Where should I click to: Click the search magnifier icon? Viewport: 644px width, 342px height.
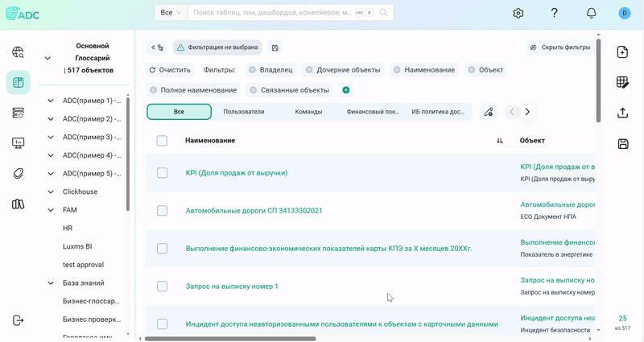383,13
